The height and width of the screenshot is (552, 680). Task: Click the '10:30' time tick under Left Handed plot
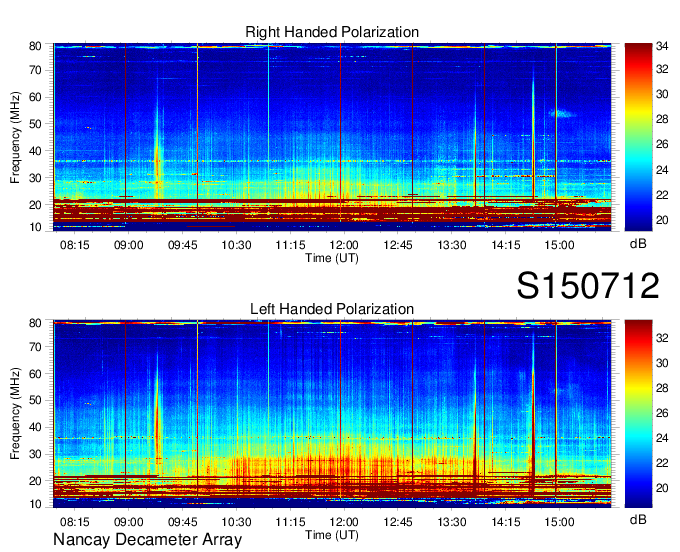tap(236, 522)
